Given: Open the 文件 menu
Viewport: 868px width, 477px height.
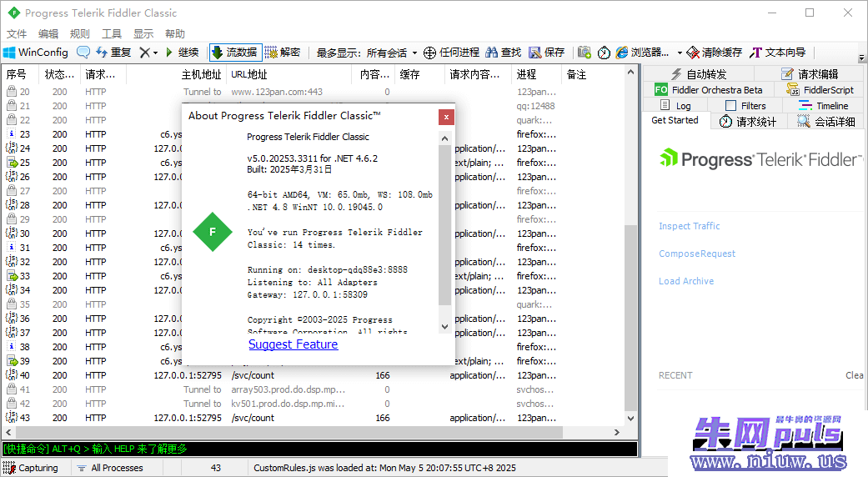Looking at the screenshot, I should (x=17, y=33).
